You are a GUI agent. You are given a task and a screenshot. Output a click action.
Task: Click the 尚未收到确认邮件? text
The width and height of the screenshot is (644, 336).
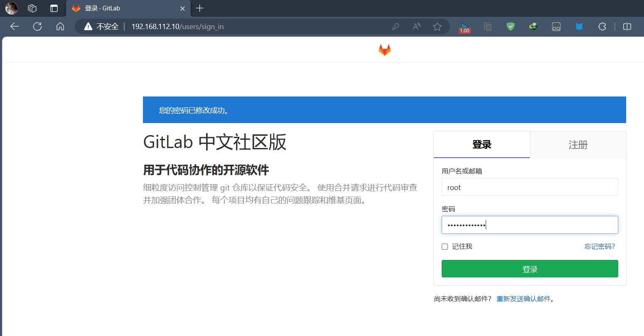click(463, 299)
